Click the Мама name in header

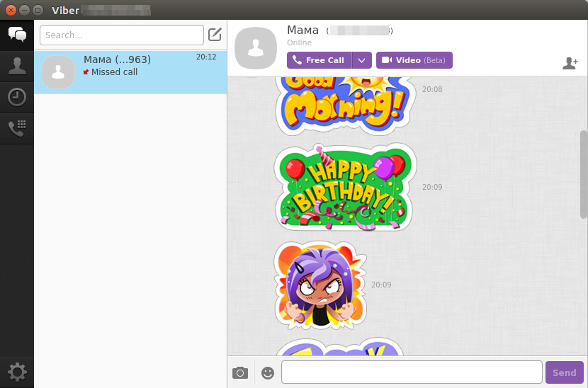coord(303,30)
